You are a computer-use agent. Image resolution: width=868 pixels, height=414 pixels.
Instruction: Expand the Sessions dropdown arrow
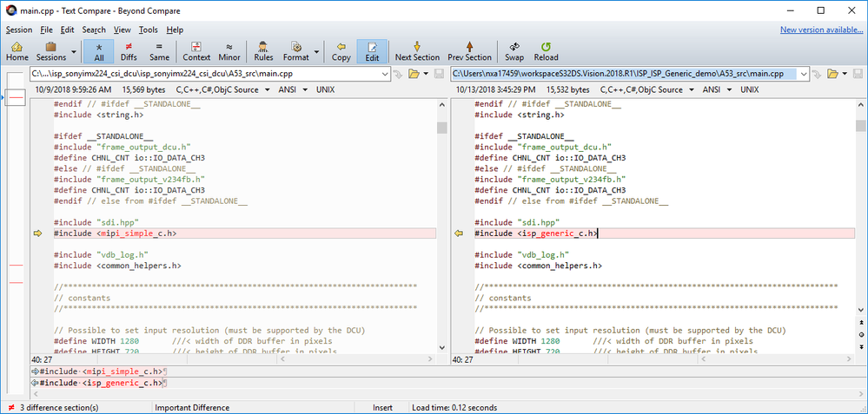[73, 53]
